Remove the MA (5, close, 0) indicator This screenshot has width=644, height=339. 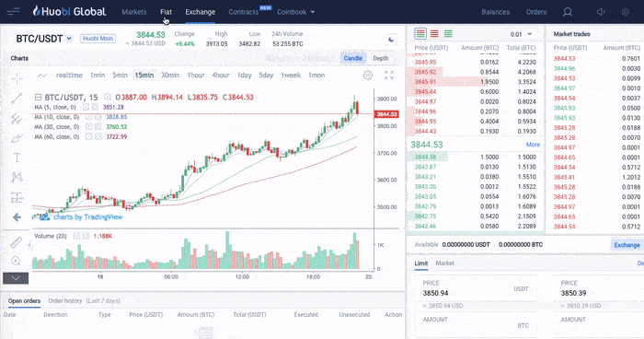pyautogui.click(x=96, y=107)
